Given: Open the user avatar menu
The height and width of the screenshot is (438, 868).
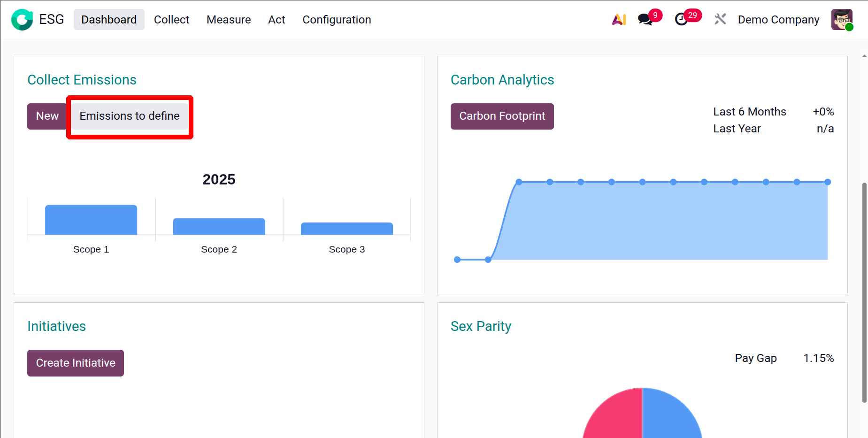Looking at the screenshot, I should [841, 20].
